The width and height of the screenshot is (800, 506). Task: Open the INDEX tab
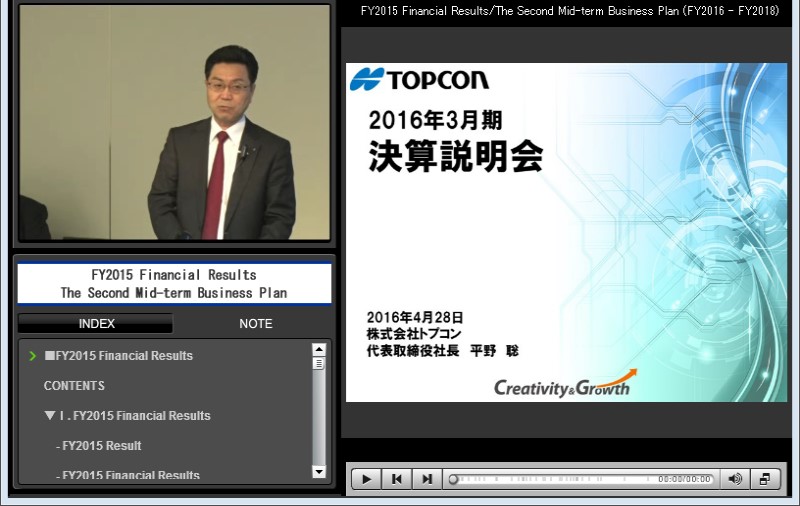tap(96, 323)
